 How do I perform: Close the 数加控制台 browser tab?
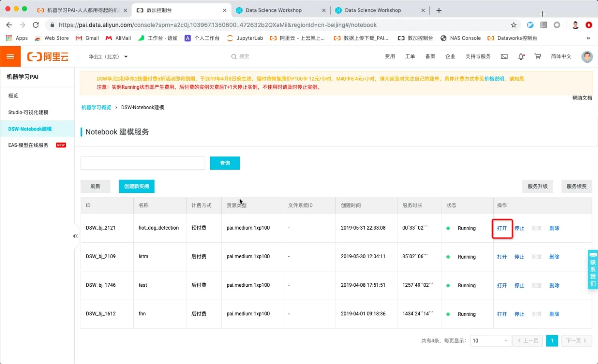pyautogui.click(x=225, y=10)
